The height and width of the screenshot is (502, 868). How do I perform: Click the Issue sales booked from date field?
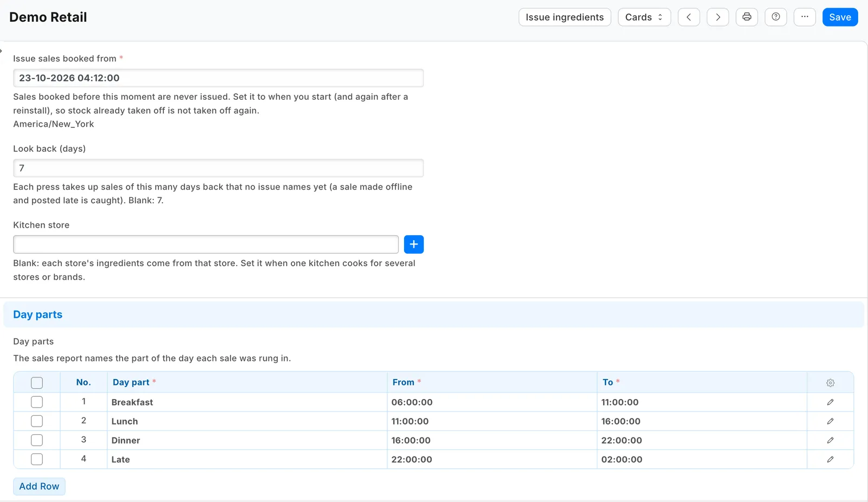point(218,78)
